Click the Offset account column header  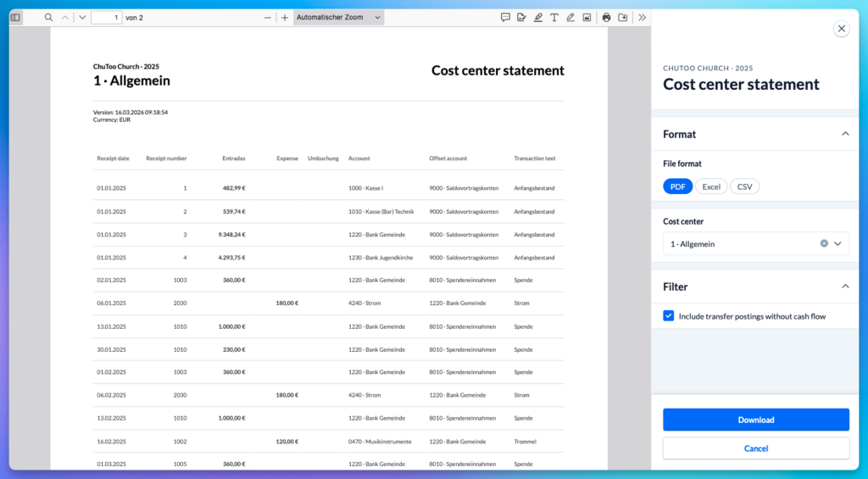(448, 159)
